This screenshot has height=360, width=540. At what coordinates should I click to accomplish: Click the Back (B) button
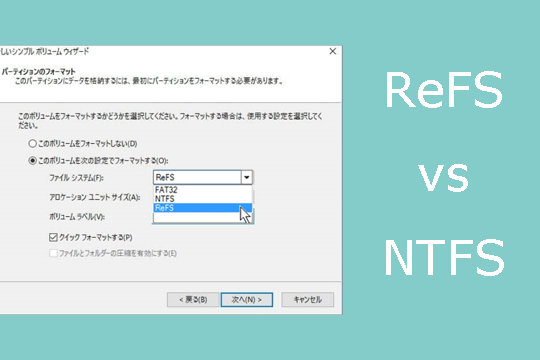193,299
